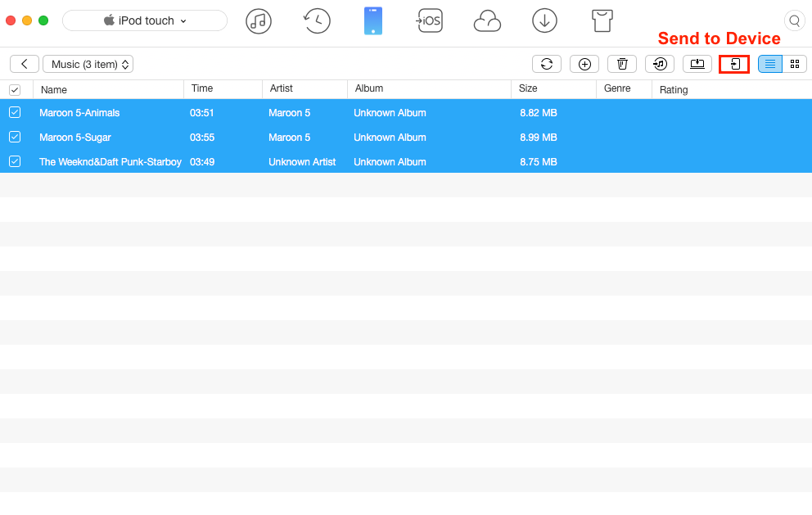Screen dimensions: 812x515
Task: Toggle the select-all header checkbox
Action: pos(15,90)
